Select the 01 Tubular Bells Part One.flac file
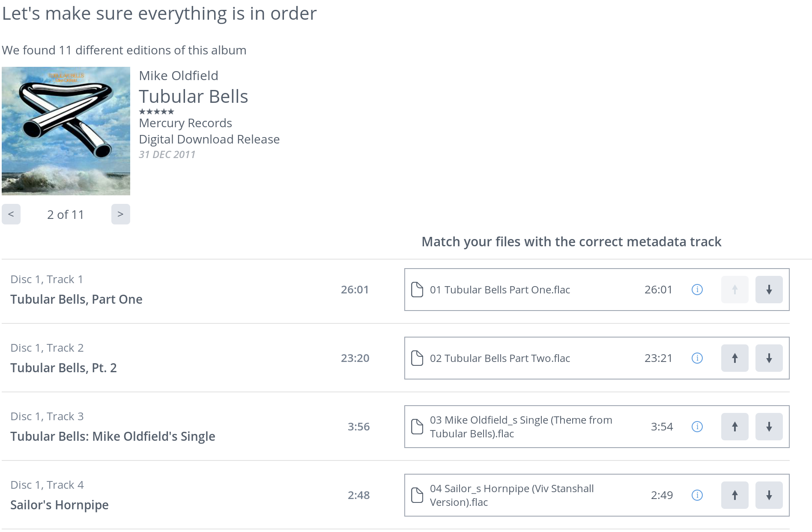Image resolution: width=812 pixels, height=532 pixels. [499, 290]
